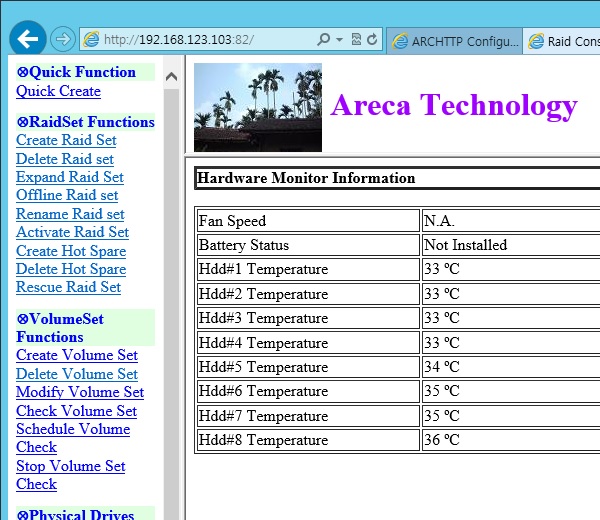Open the Offline Raid set link

pyautogui.click(x=67, y=195)
